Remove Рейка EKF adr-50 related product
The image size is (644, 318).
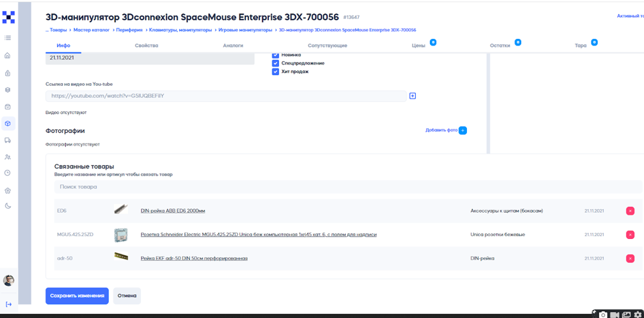click(630, 258)
